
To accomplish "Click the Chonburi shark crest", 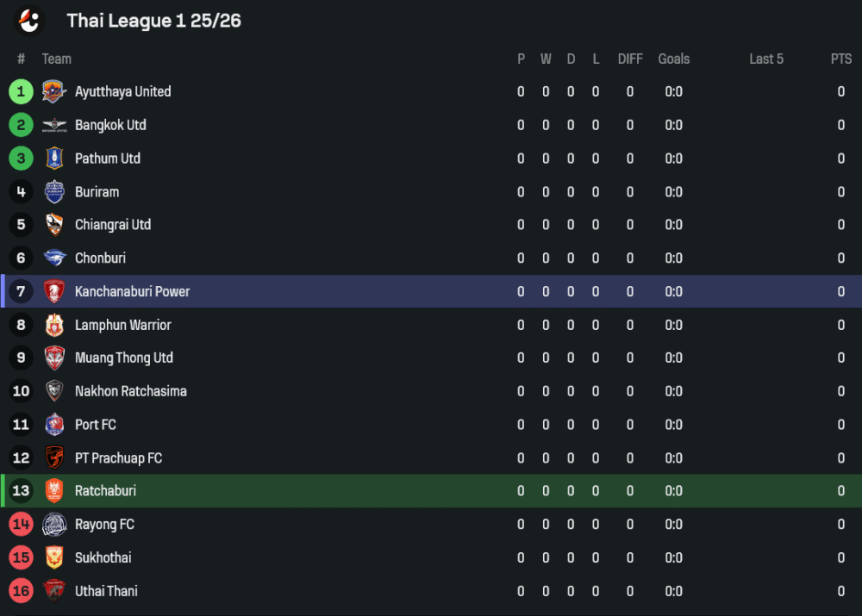I will pos(54,258).
